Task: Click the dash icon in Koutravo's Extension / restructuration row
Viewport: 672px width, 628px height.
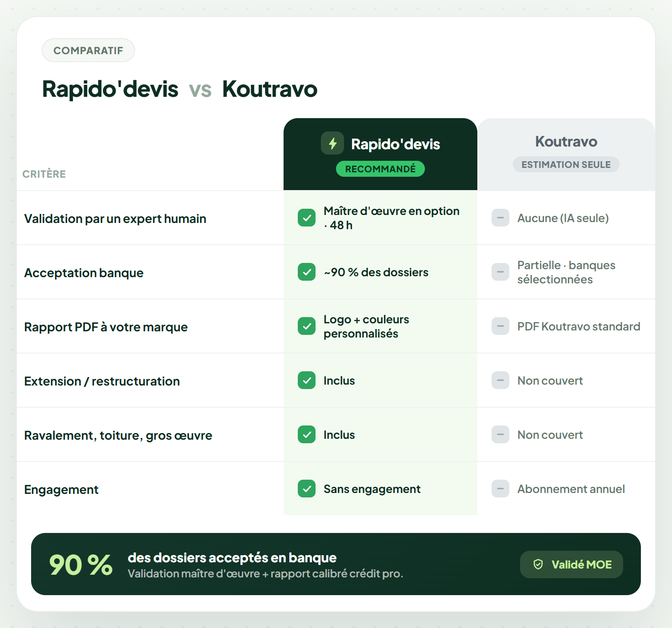Action: [500, 380]
